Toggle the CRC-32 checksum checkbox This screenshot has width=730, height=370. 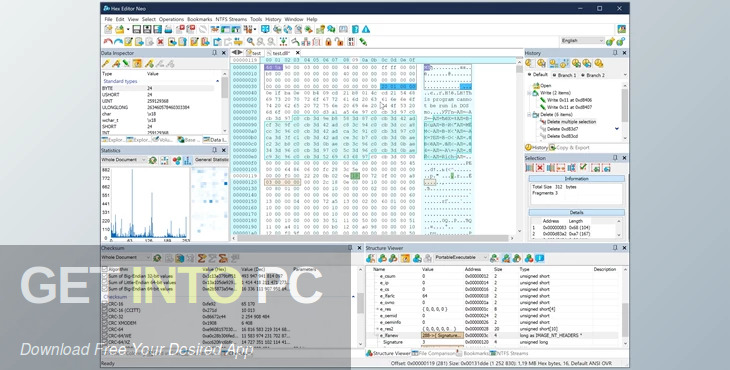tap(105, 317)
